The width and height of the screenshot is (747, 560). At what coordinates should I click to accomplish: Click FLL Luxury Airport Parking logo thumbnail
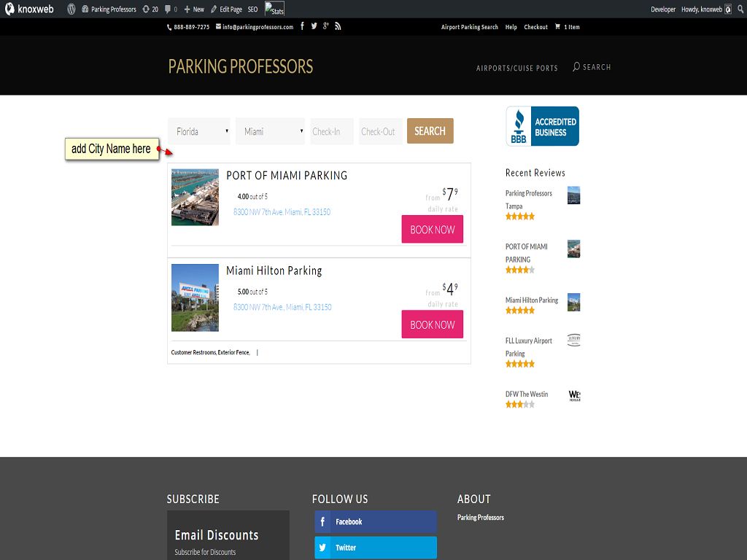click(x=573, y=340)
